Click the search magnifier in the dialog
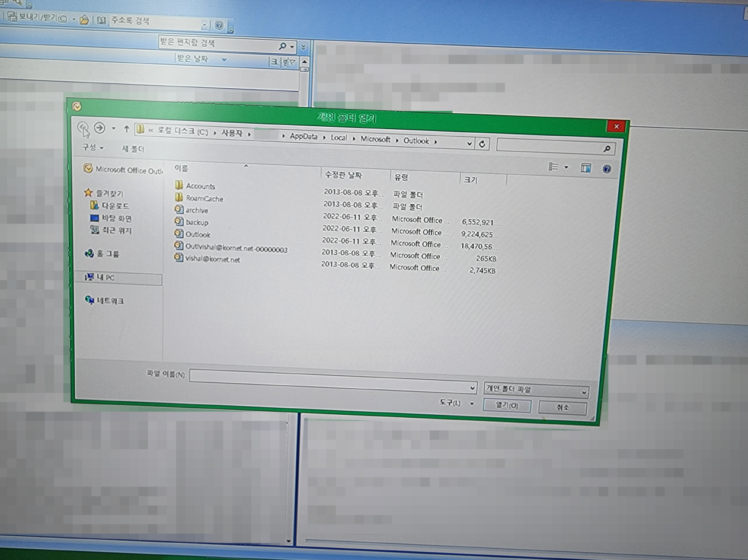 pos(606,149)
